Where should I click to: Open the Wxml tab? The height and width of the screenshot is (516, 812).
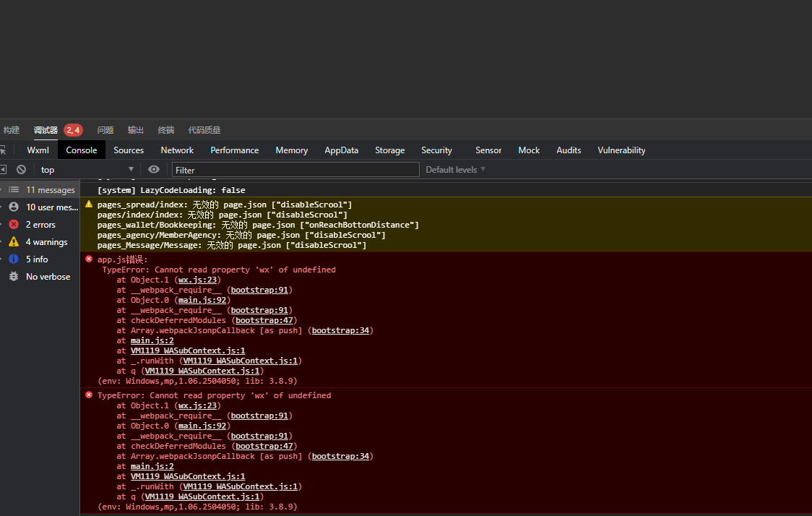tap(38, 150)
